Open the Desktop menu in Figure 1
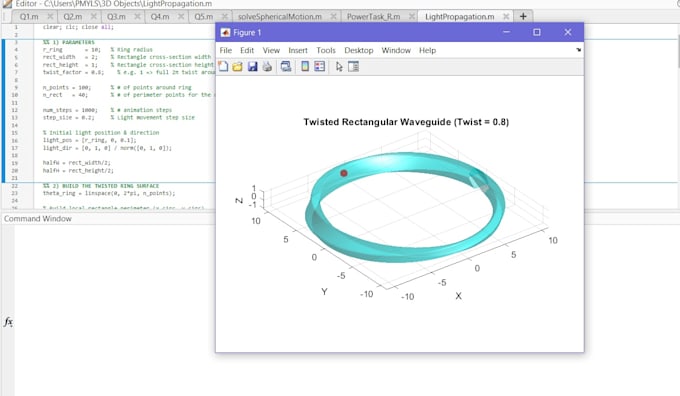The width and height of the screenshot is (680, 396). coord(359,50)
